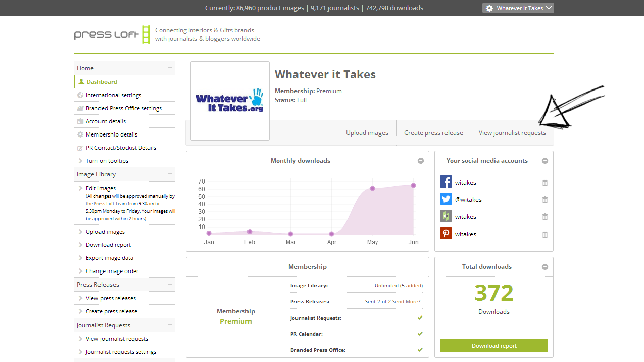Open Journalist requests settings
644x362 pixels.
(x=121, y=352)
